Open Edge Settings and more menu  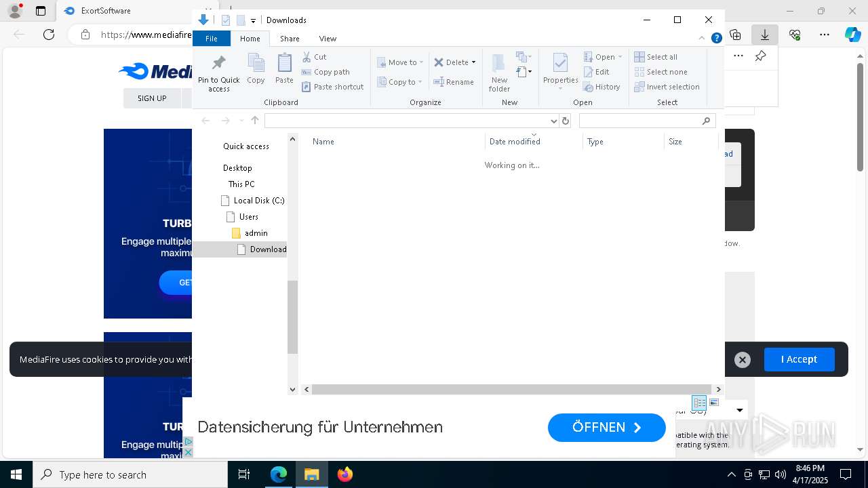(825, 35)
